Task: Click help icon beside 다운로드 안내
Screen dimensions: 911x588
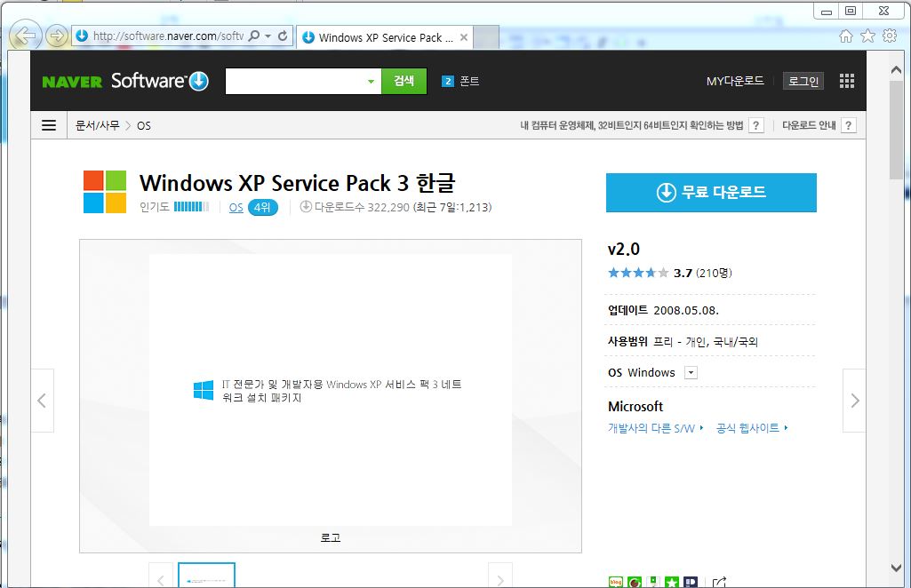Action: pyautogui.click(x=849, y=125)
